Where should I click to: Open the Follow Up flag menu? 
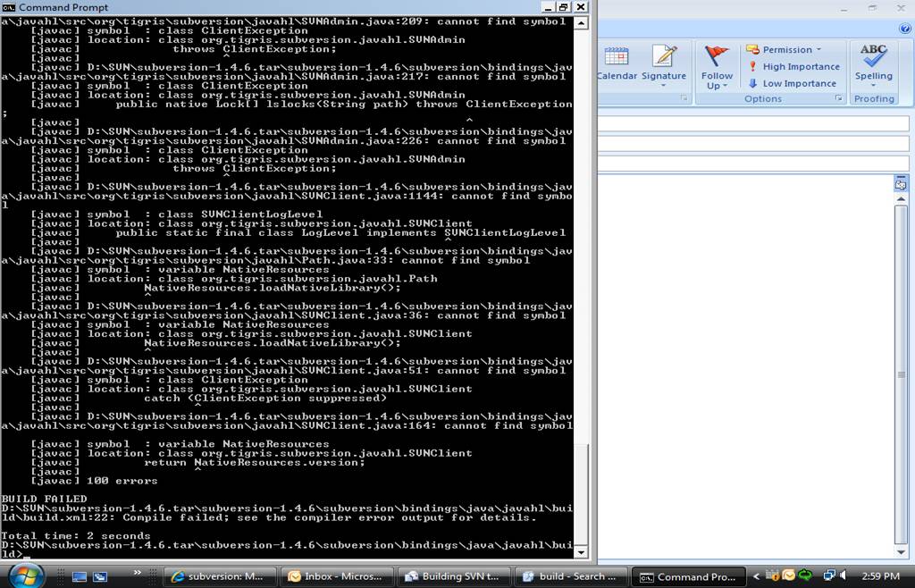point(717,68)
